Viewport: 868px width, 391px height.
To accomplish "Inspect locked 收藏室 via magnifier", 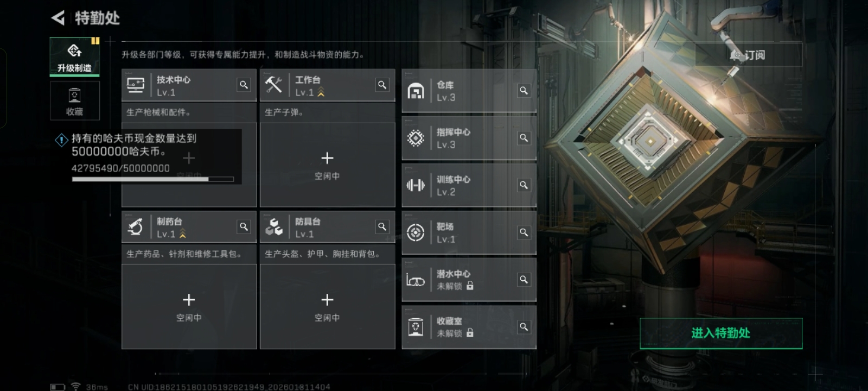I will coord(524,327).
